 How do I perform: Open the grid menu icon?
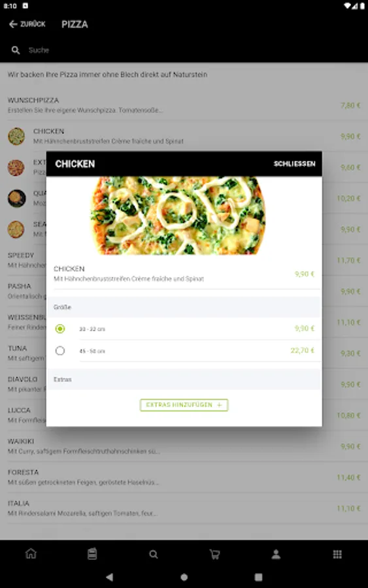pyautogui.click(x=337, y=554)
